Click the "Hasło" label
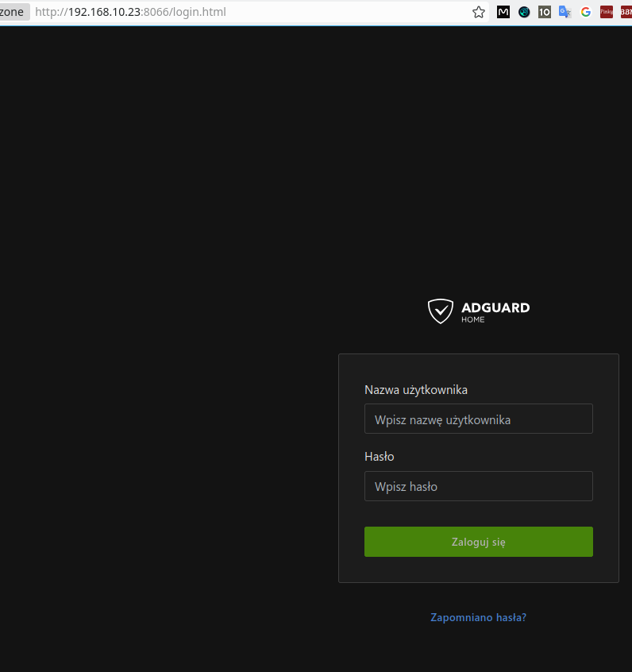 click(x=380, y=457)
